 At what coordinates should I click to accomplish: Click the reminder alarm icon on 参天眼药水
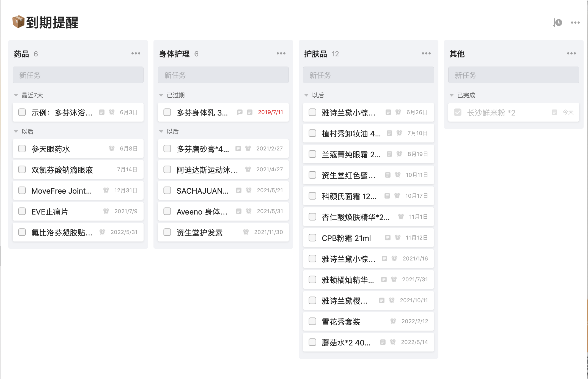pos(112,149)
